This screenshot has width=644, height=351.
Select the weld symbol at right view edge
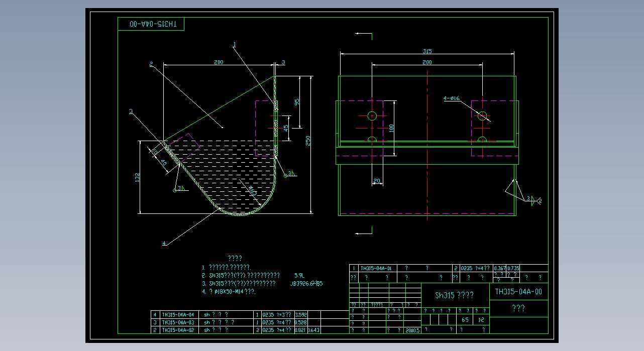(x=532, y=200)
